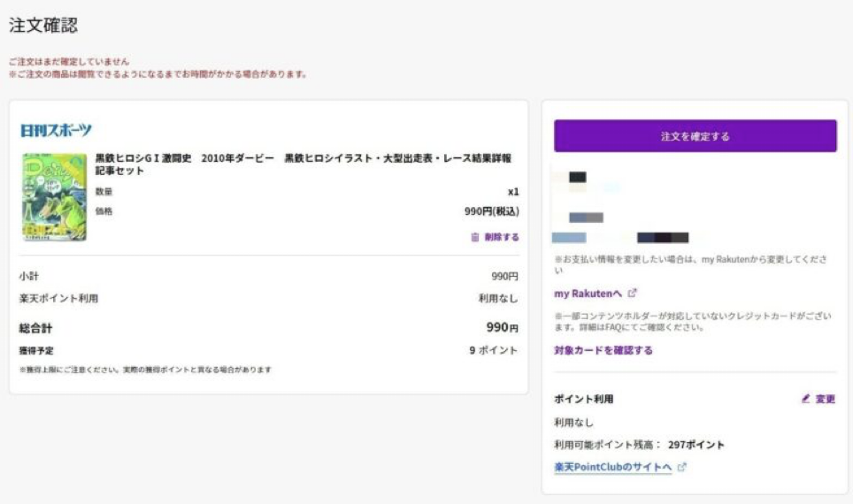Click the red notice ご注文はまだ確定していません
The height and width of the screenshot is (504, 853).
pos(69,61)
